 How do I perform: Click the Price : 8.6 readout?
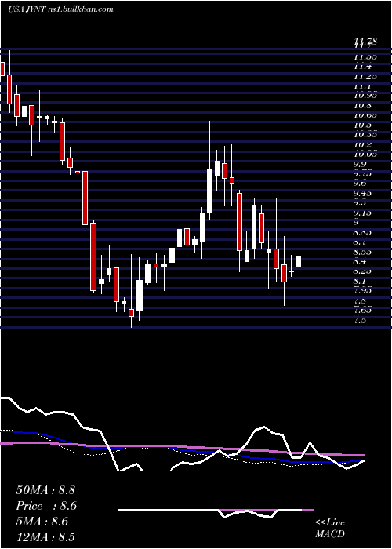(x=46, y=506)
